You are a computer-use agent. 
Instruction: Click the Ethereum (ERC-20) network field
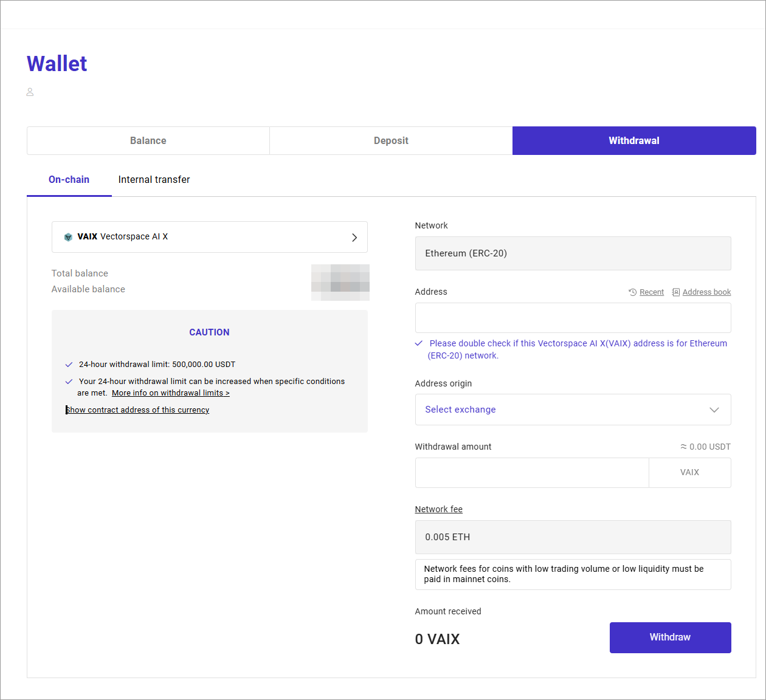click(573, 253)
